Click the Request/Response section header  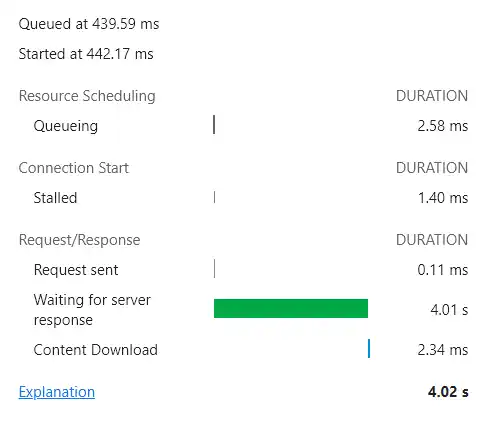[x=79, y=240]
